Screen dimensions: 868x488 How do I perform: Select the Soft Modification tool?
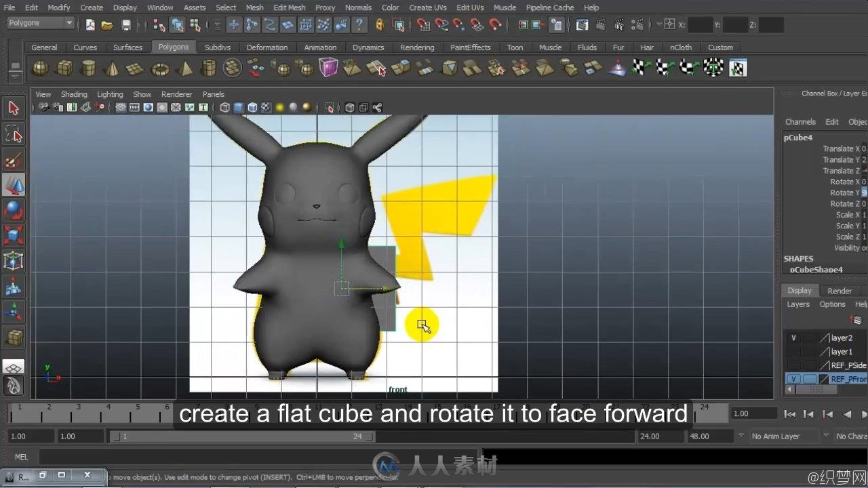pyautogui.click(x=14, y=286)
